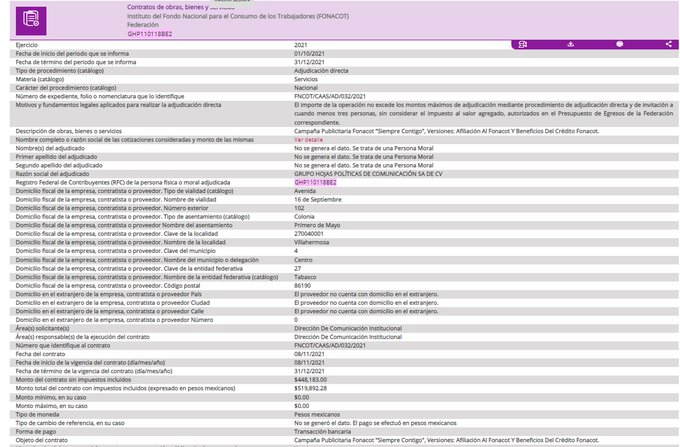Click the state name 'Tabasco'

coord(305,277)
